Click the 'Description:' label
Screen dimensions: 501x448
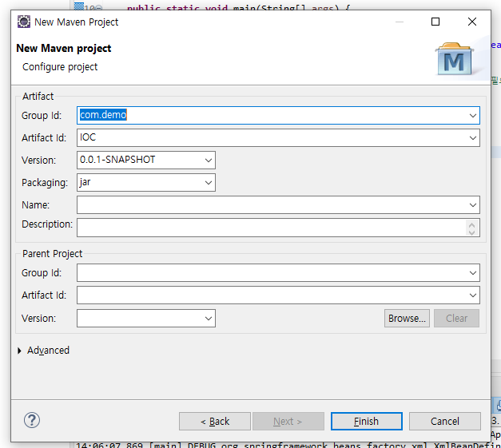47,224
